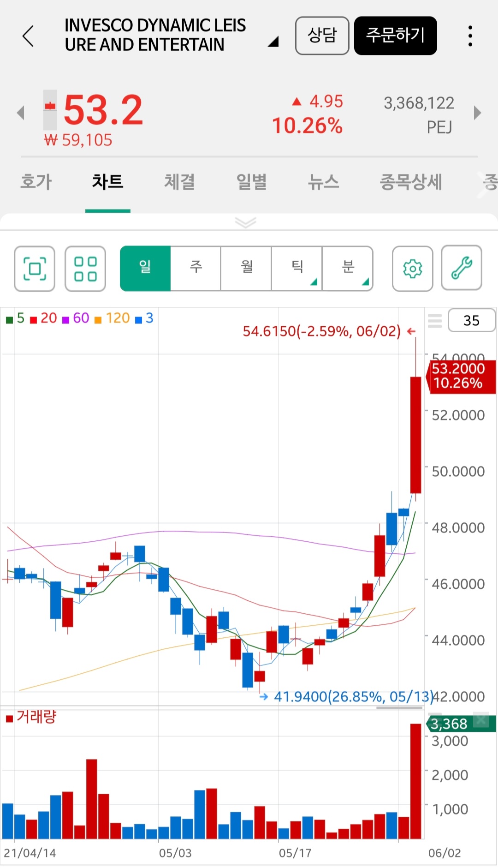
Task: Expand the panel with double chevron handle
Action: tap(245, 223)
